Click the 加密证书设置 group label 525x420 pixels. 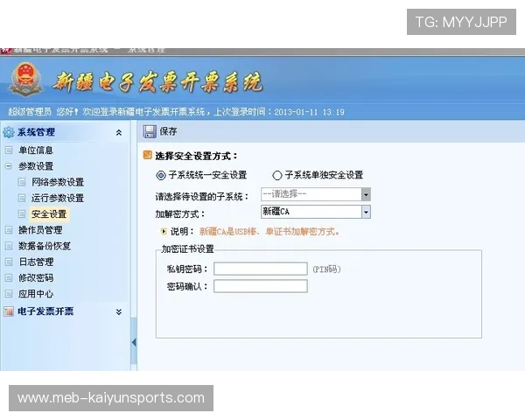tap(187, 249)
